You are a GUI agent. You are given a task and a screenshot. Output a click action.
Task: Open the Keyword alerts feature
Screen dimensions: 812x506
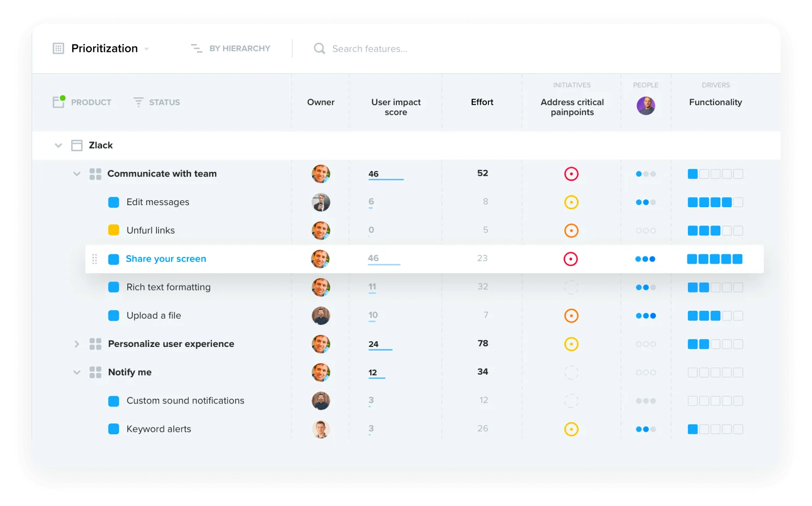pos(159,429)
